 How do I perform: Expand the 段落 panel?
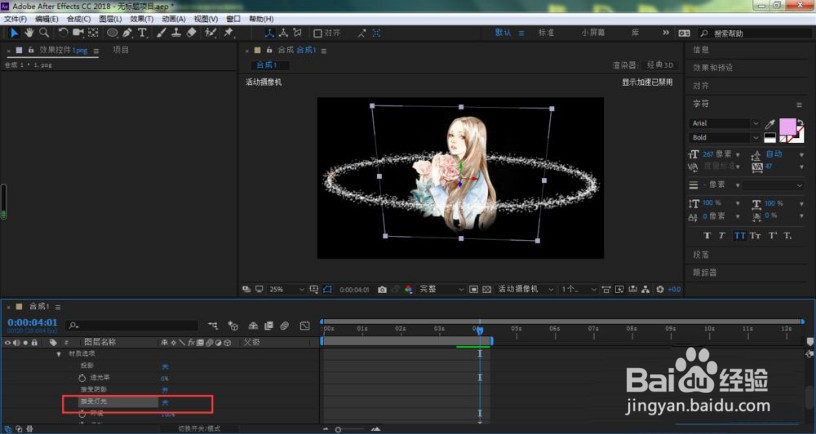[700, 255]
